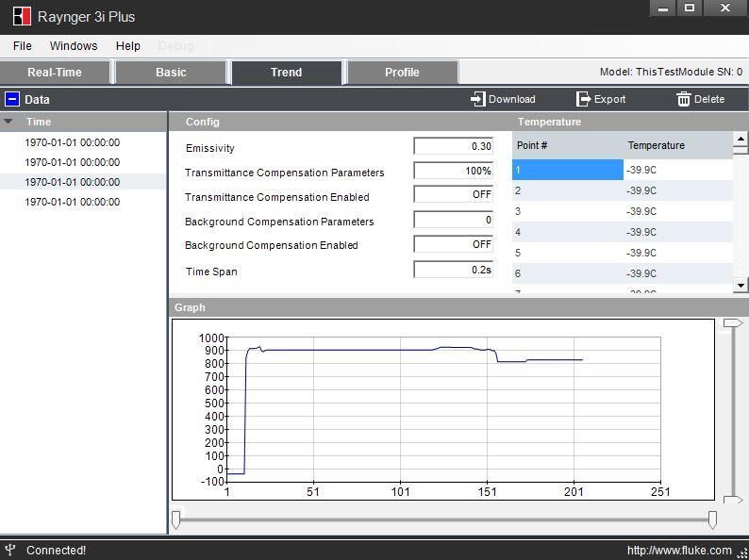Select the highlighted third 1970-01-01 00:00:00 record

pos(83,182)
